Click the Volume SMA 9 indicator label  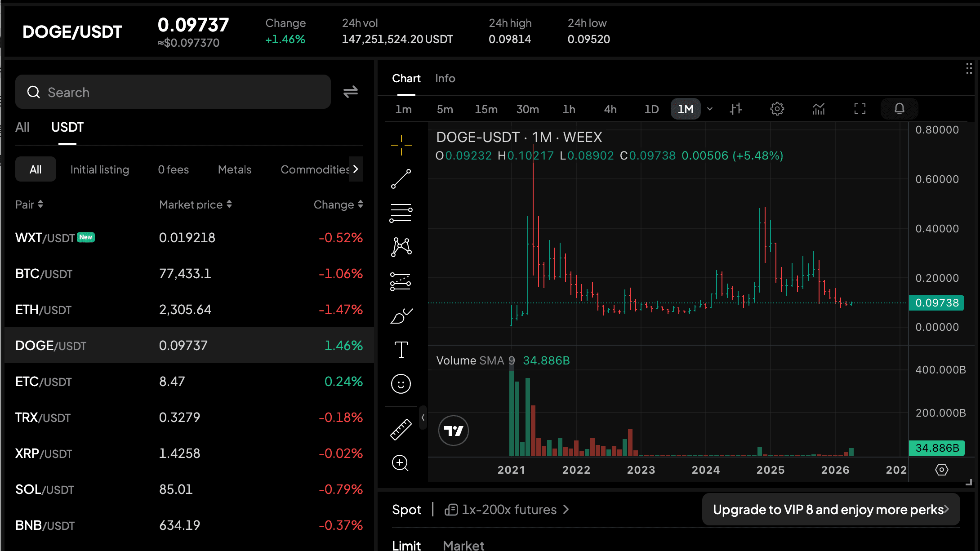476,360
